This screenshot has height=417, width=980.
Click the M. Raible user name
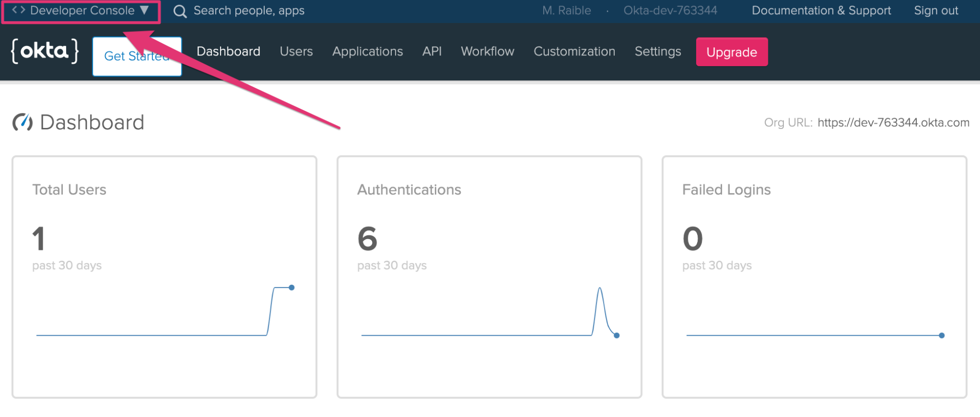pyautogui.click(x=566, y=11)
